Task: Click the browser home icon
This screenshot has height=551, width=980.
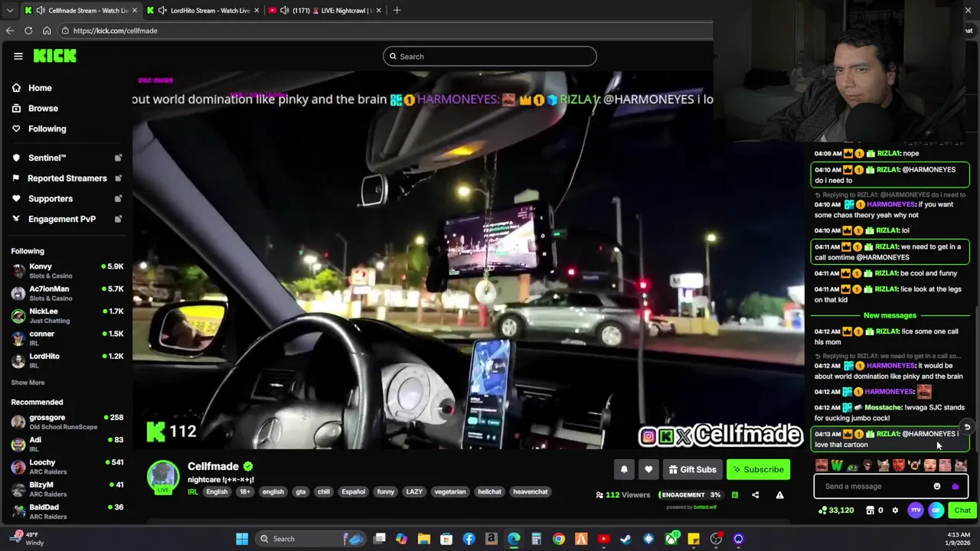Action: tap(47, 31)
